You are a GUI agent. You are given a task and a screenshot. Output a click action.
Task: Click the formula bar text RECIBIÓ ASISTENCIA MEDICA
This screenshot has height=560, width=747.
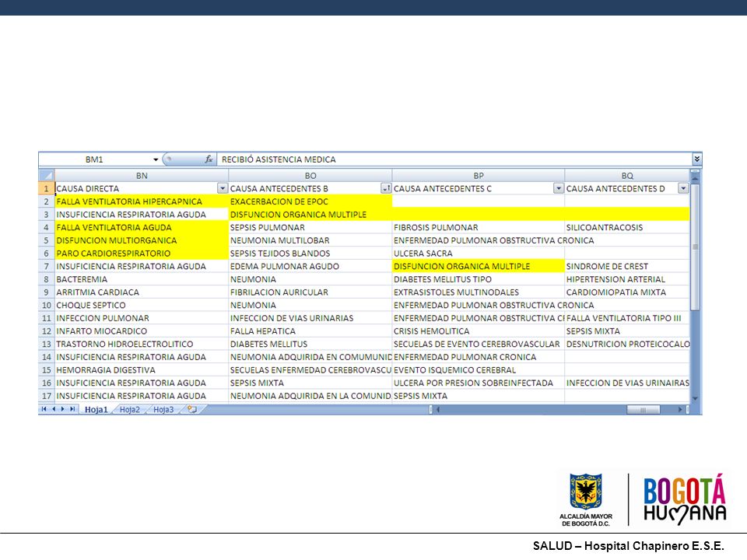coord(279,159)
